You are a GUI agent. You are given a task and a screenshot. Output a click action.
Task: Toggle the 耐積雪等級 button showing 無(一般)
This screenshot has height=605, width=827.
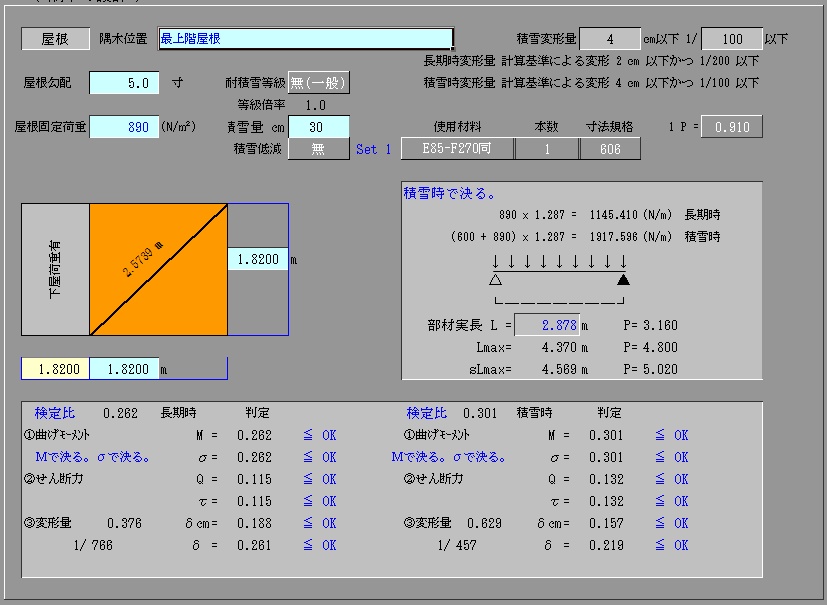pyautogui.click(x=320, y=82)
